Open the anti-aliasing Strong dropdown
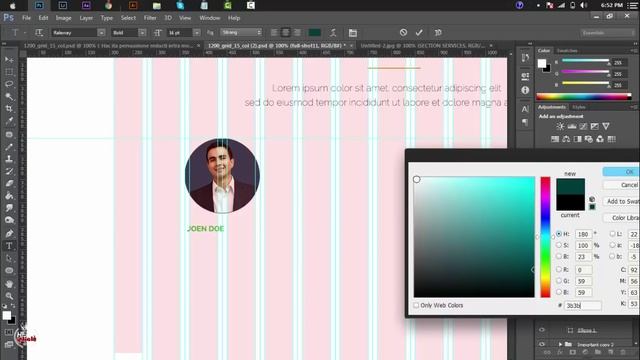The width and height of the screenshot is (640, 360). click(x=241, y=32)
